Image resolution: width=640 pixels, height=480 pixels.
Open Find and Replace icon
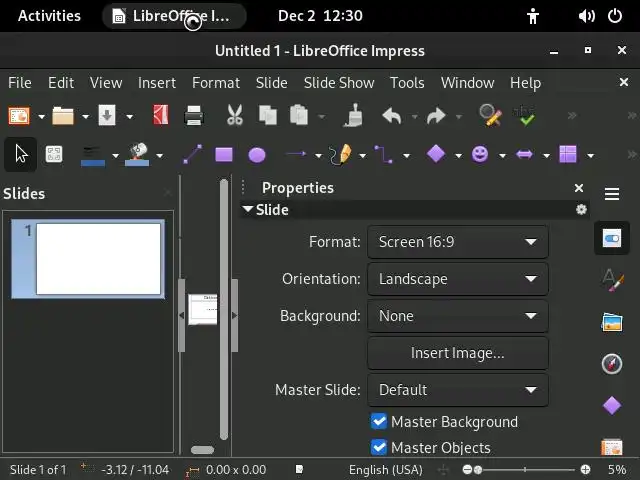[490, 116]
